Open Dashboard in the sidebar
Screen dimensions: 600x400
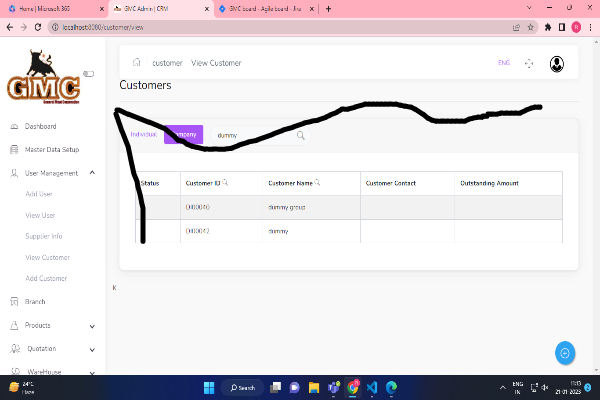[40, 127]
